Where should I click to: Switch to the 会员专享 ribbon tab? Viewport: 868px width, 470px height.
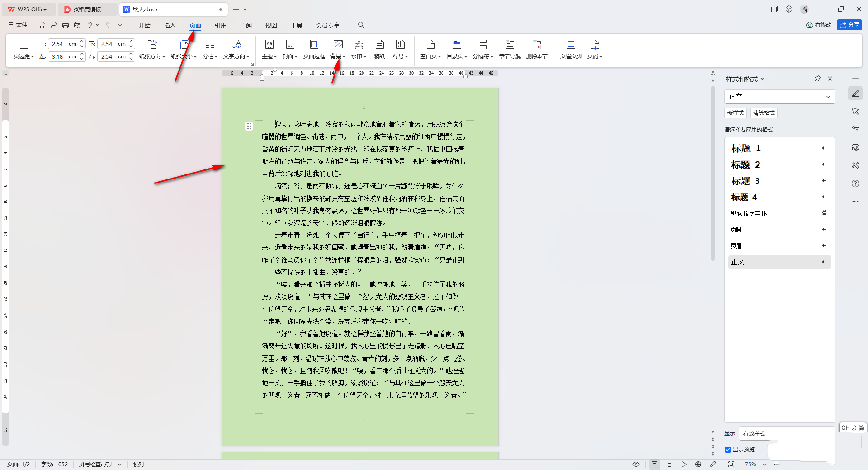pyautogui.click(x=328, y=25)
